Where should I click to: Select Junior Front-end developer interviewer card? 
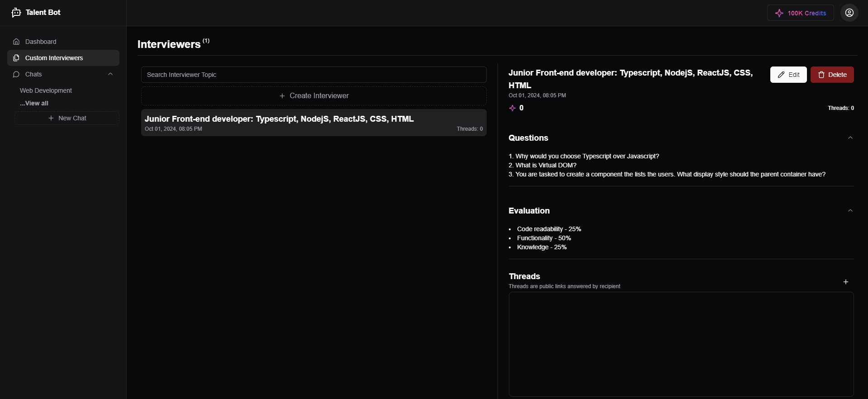click(314, 123)
